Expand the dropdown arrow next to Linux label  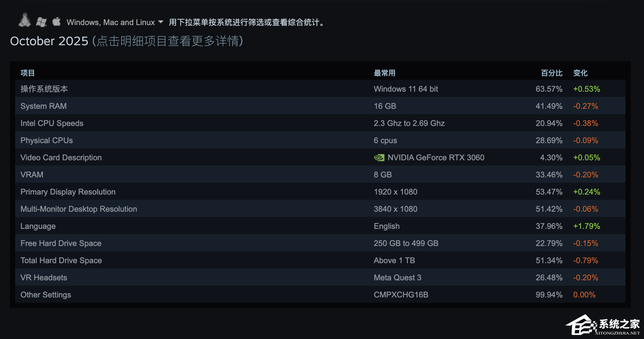tap(162, 22)
